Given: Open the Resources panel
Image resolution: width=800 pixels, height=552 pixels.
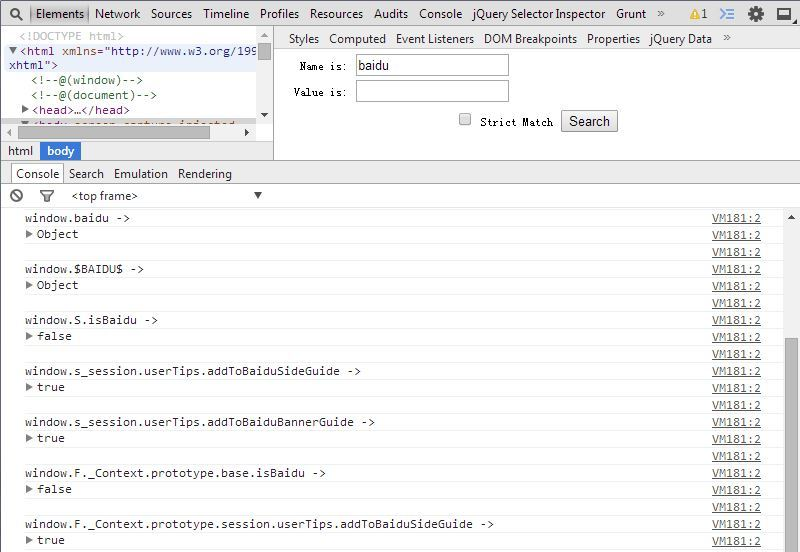Looking at the screenshot, I should [336, 14].
